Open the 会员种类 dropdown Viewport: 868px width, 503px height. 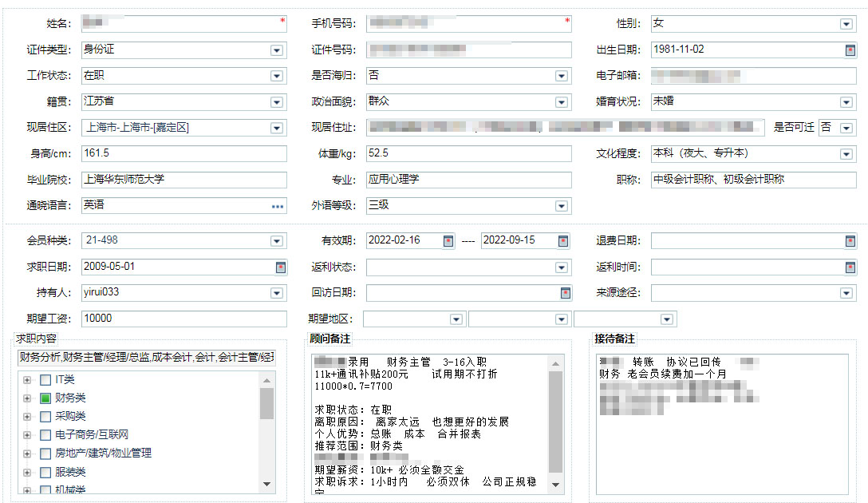click(277, 241)
